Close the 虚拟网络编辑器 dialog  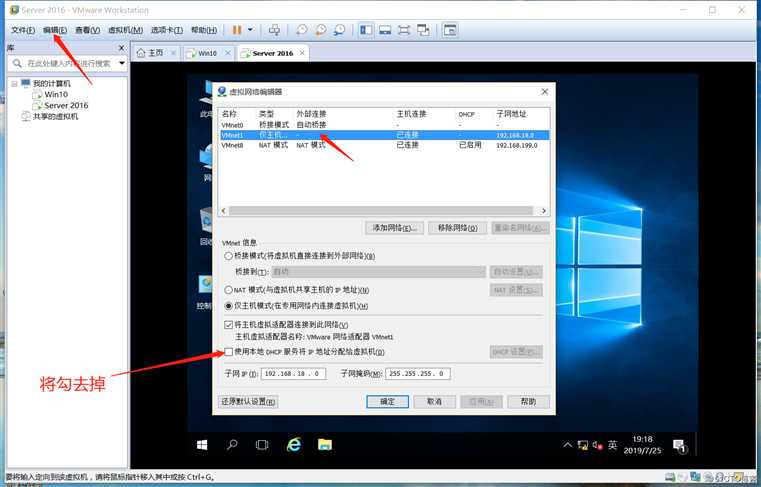[x=545, y=91]
